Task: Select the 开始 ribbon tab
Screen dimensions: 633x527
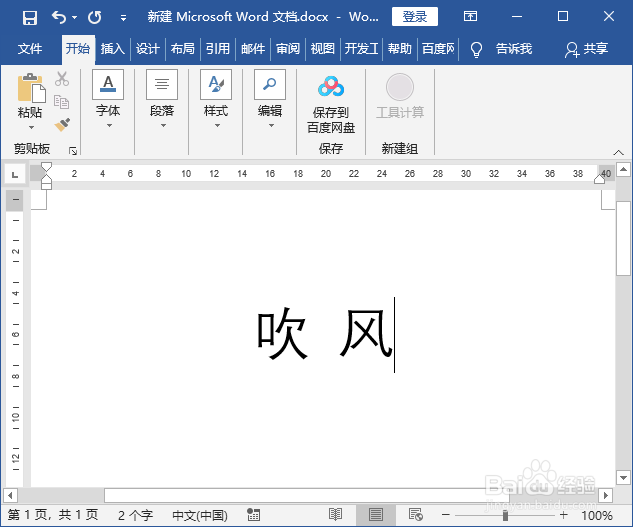Action: pos(78,49)
